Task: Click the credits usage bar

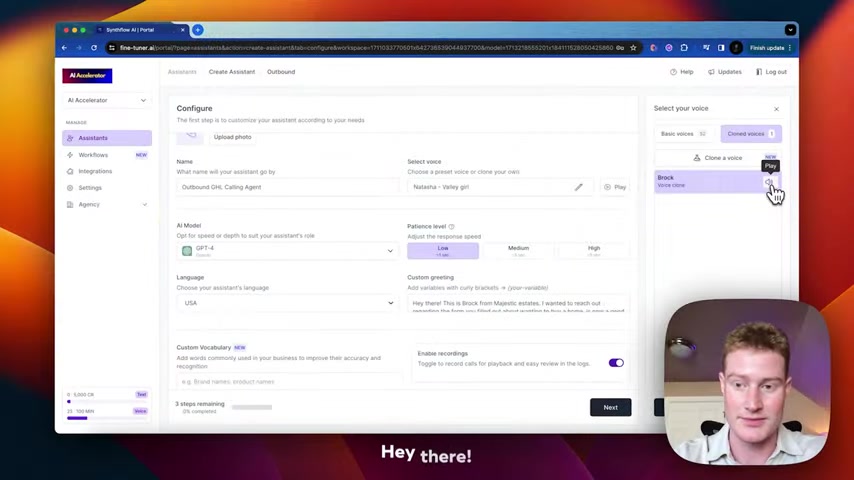Action: point(107,402)
